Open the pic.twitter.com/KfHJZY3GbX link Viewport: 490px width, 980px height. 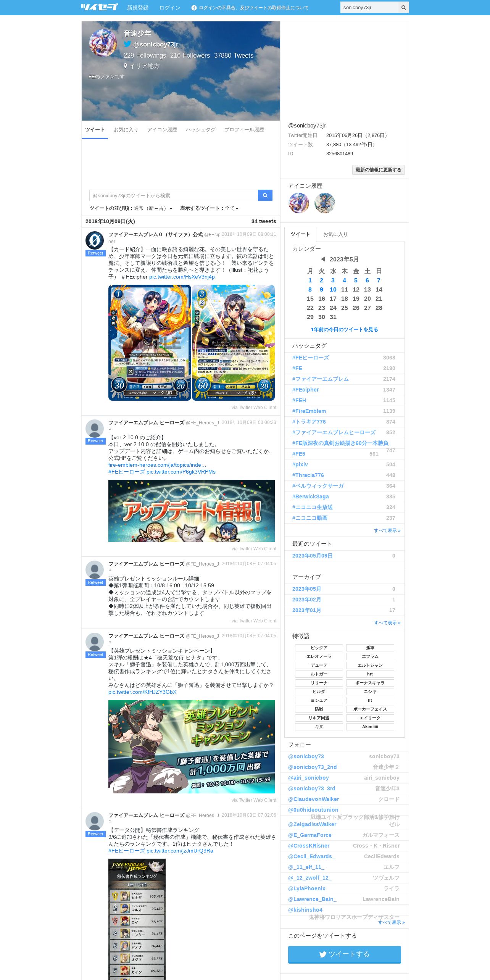[x=142, y=692]
